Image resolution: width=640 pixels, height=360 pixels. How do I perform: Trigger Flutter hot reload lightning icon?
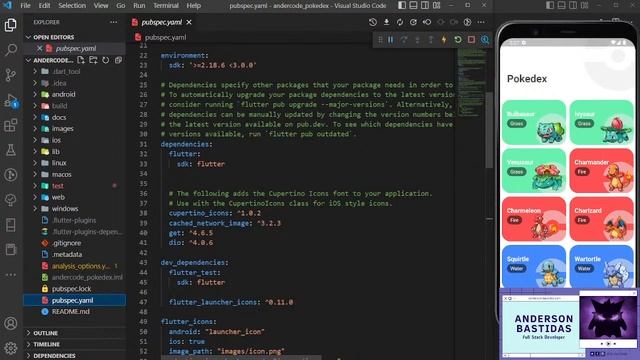444,40
